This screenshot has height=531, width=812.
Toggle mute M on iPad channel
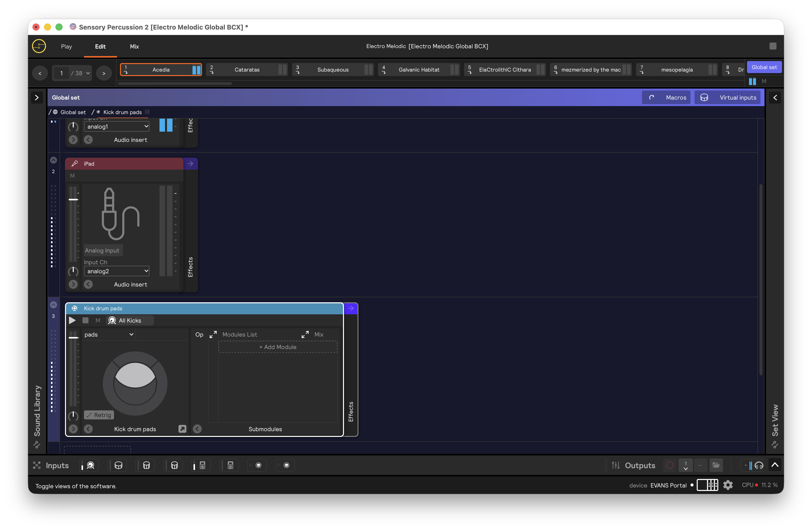pyautogui.click(x=72, y=176)
